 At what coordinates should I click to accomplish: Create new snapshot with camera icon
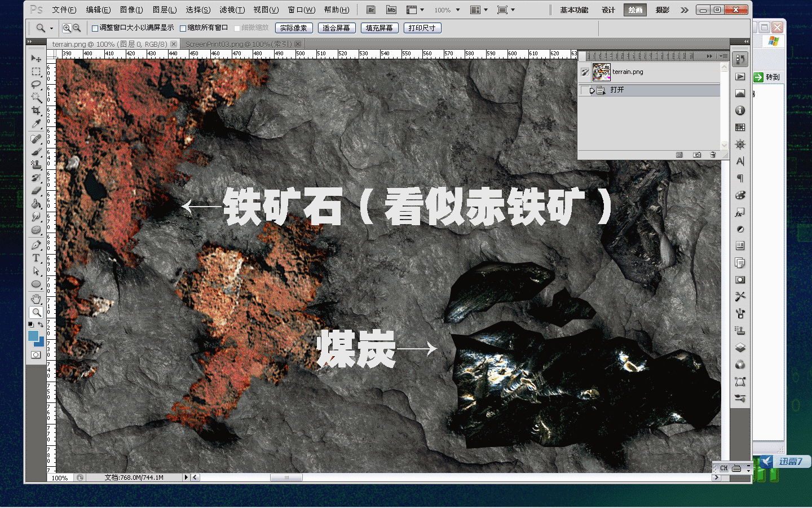(x=697, y=155)
